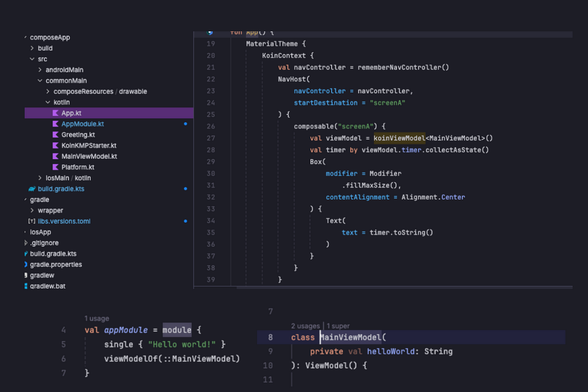Click the editor's horizontal scrollbar
The image size is (588, 392).
point(404,287)
